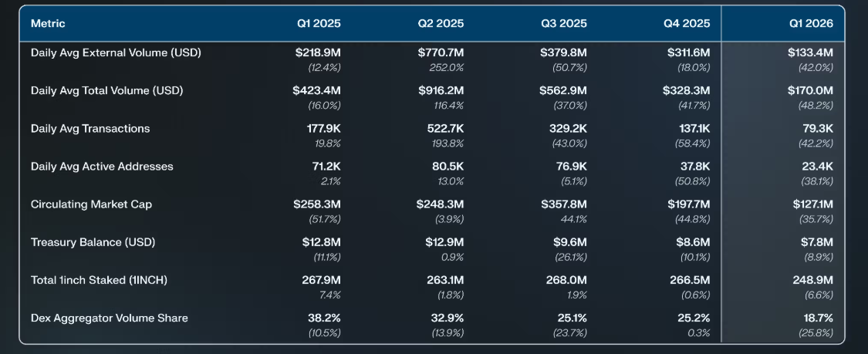This screenshot has height=354, width=868.
Task: Select the 37.8K value
Action: point(694,167)
